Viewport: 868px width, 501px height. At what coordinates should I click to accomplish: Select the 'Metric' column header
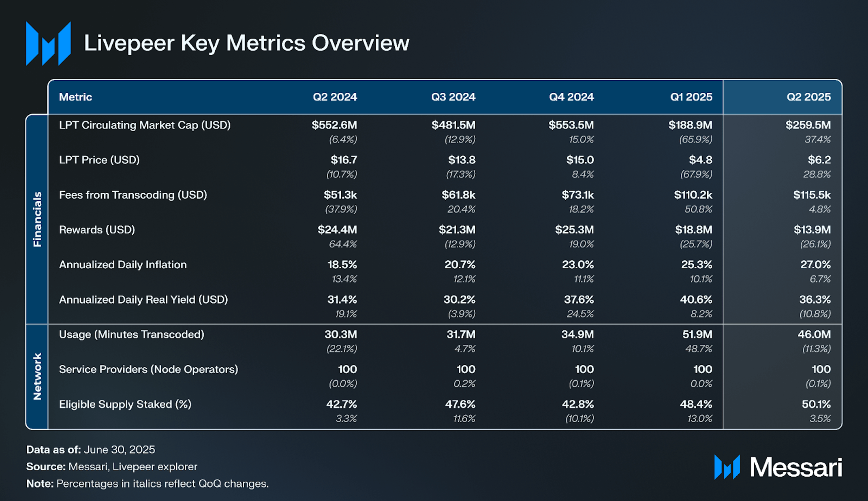(75, 97)
